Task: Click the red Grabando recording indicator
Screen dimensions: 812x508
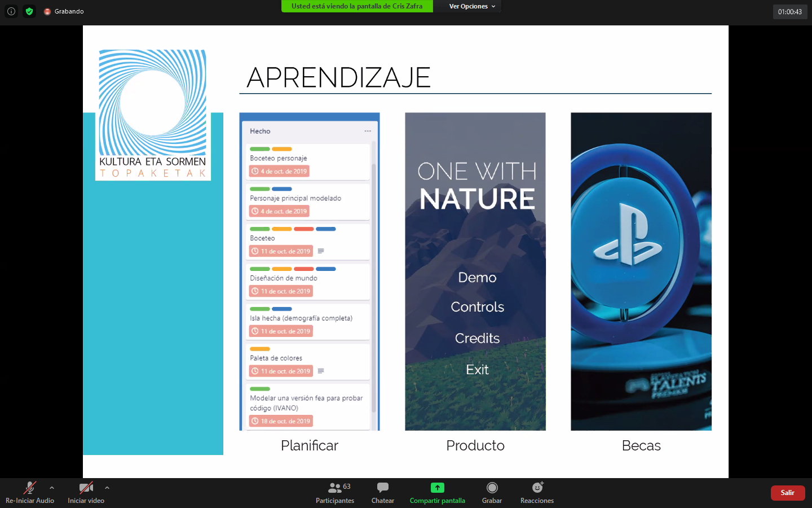Action: [x=48, y=11]
